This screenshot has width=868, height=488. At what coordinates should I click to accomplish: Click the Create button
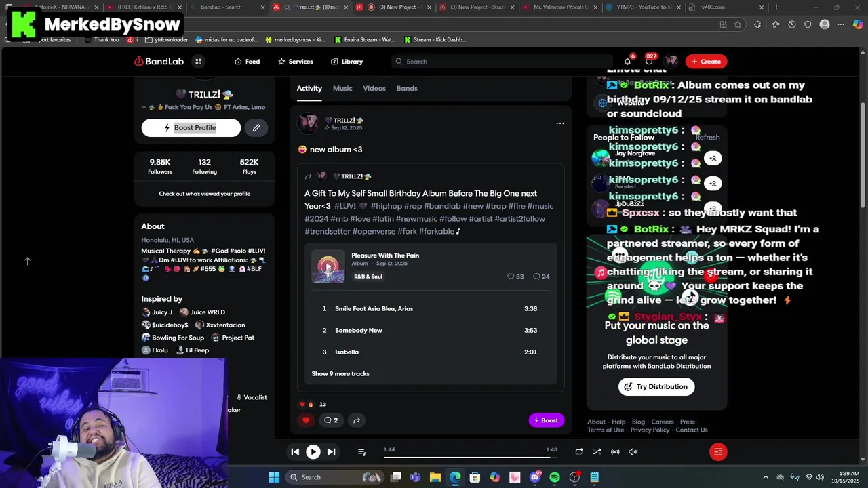(x=706, y=62)
